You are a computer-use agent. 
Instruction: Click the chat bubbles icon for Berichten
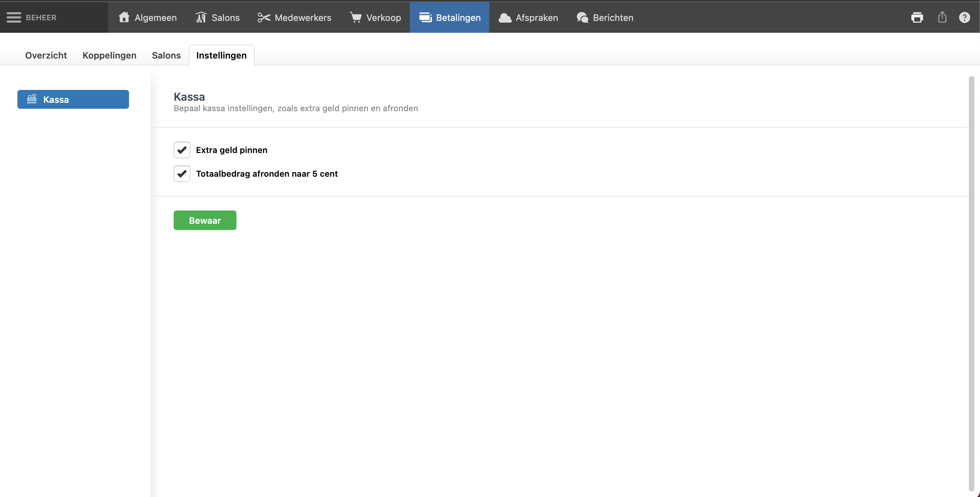point(582,17)
